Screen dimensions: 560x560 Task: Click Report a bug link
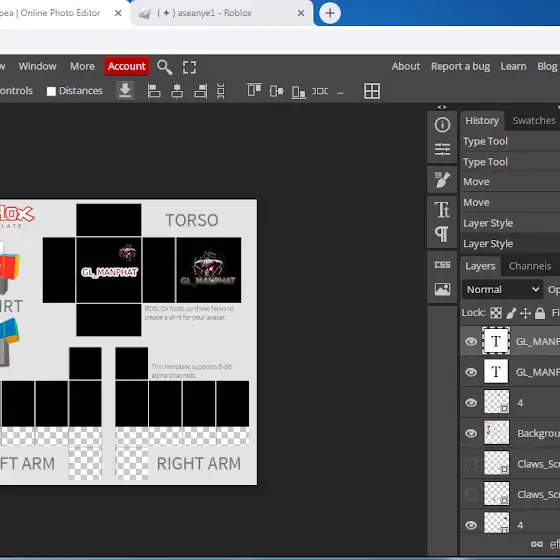460,66
